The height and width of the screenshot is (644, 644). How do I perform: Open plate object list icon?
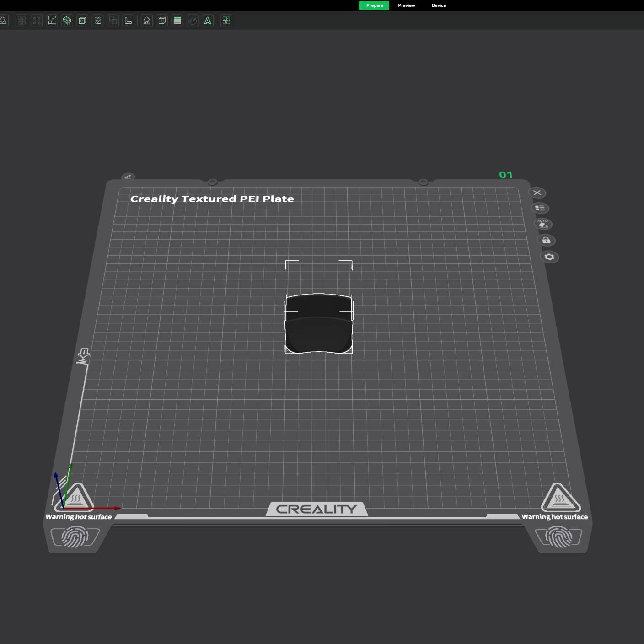coord(540,208)
